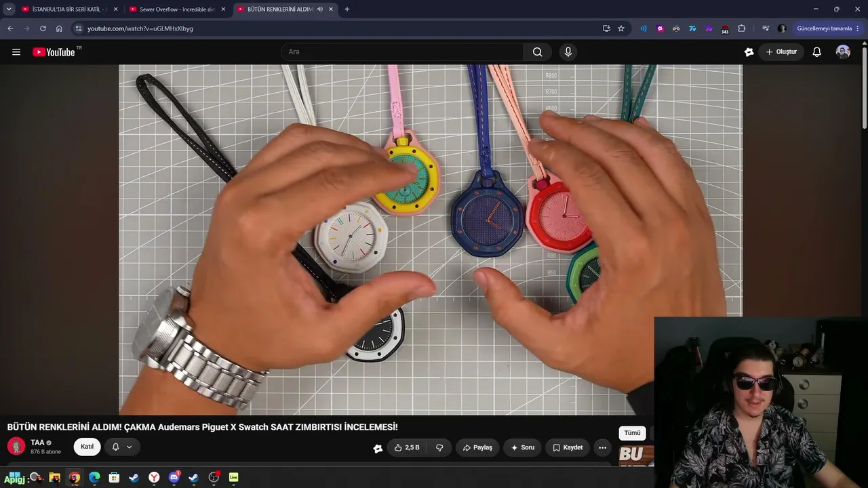868x488 pixels.
Task: Click the video player to pause
Action: (x=431, y=239)
